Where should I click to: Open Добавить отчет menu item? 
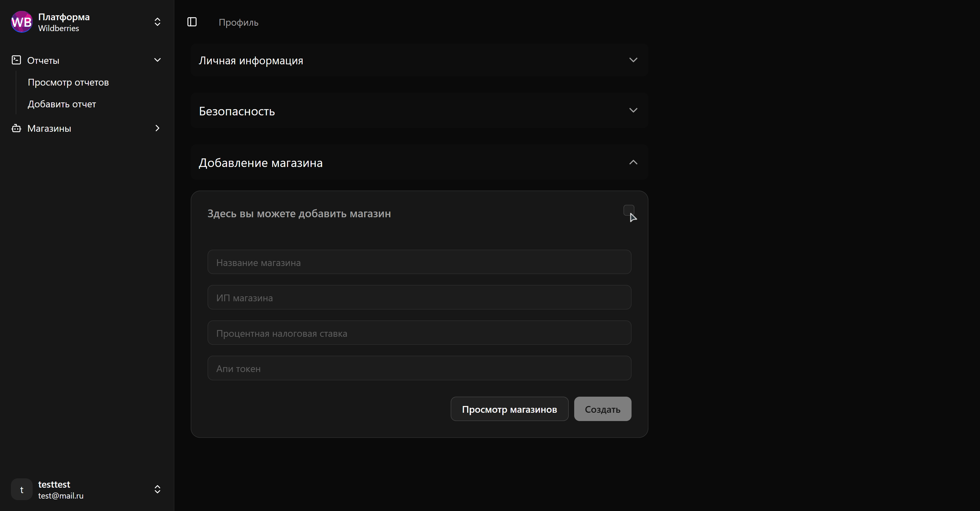point(62,104)
